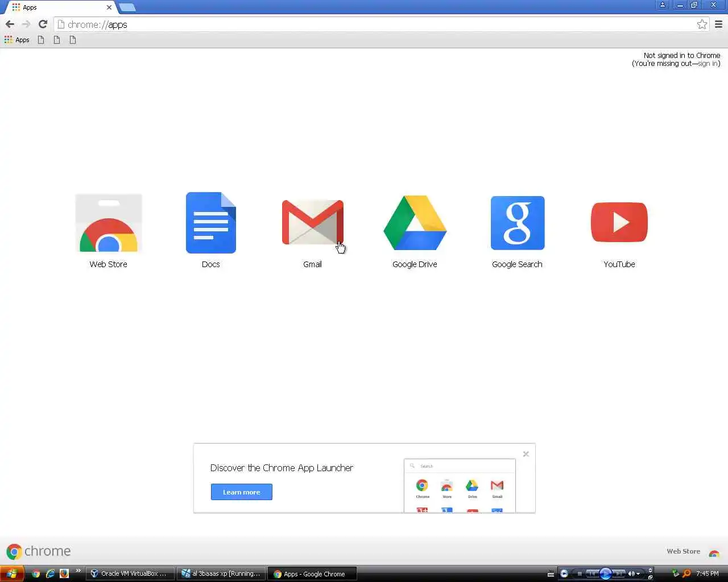
Task: Skip to next track on media toolbar
Action: 619,573
